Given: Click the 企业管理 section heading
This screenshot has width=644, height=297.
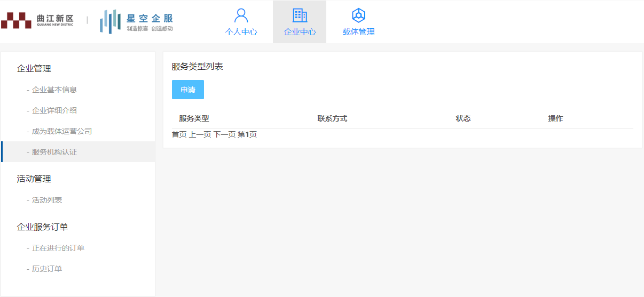Looking at the screenshot, I should click(x=34, y=68).
